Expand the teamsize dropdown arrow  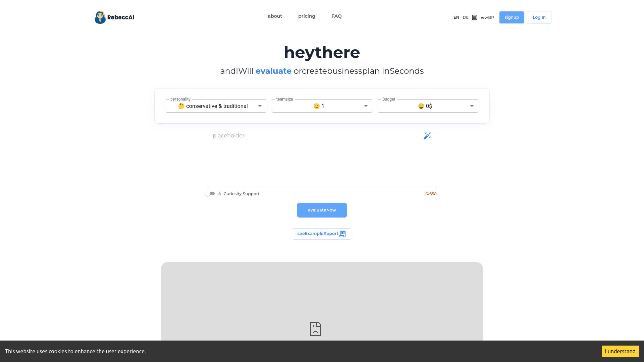(366, 106)
